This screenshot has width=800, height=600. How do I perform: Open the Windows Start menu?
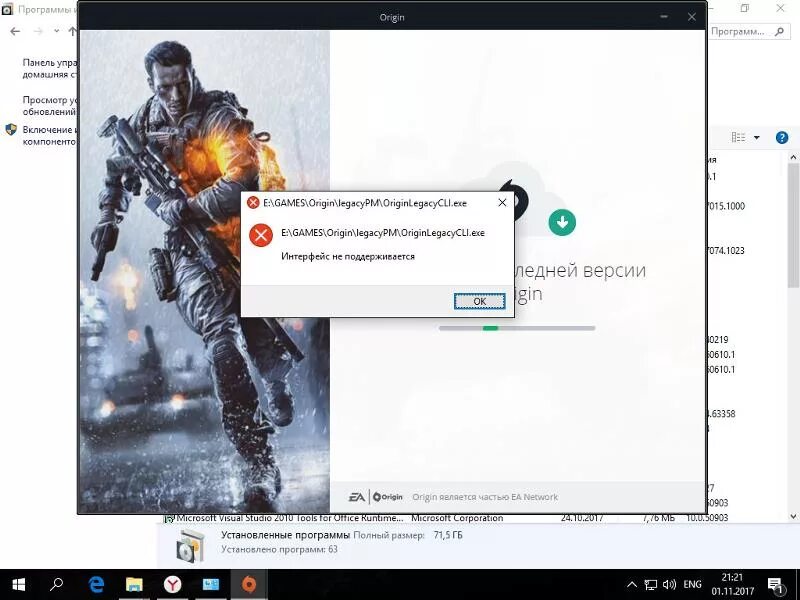(x=18, y=584)
